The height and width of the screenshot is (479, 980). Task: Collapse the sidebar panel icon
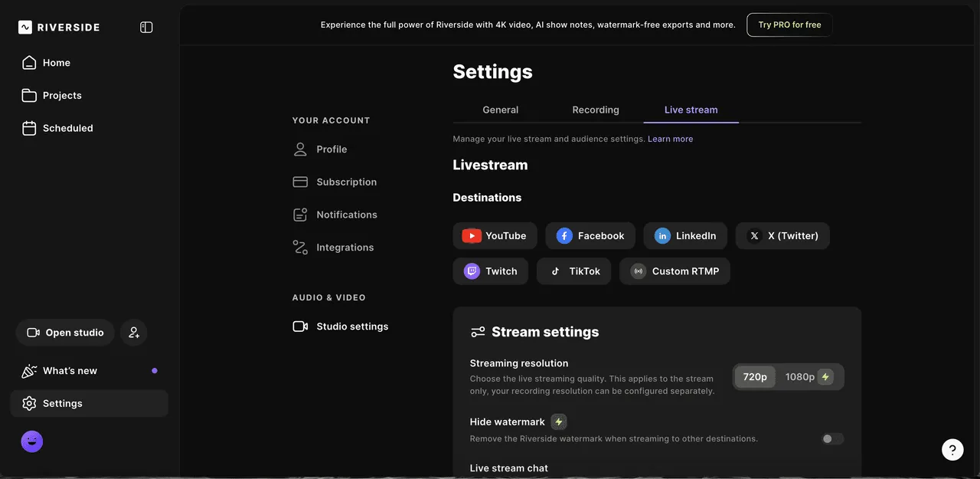146,28
